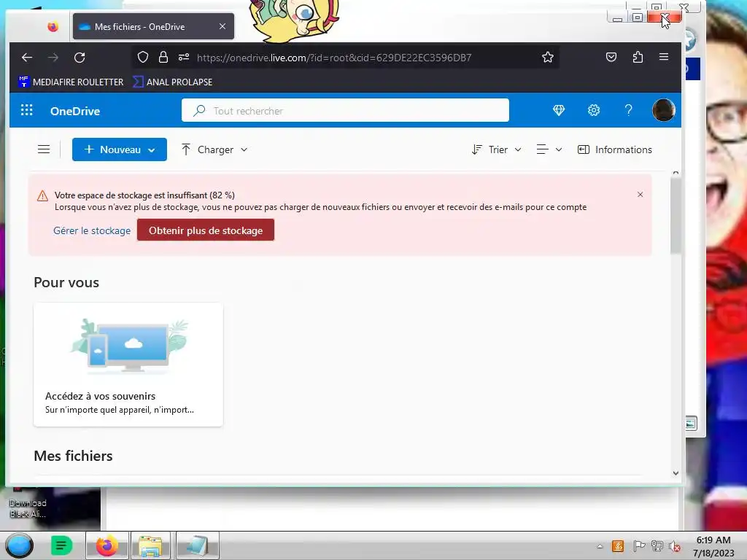Click the orange tray icon
The image size is (747, 560).
point(618,546)
